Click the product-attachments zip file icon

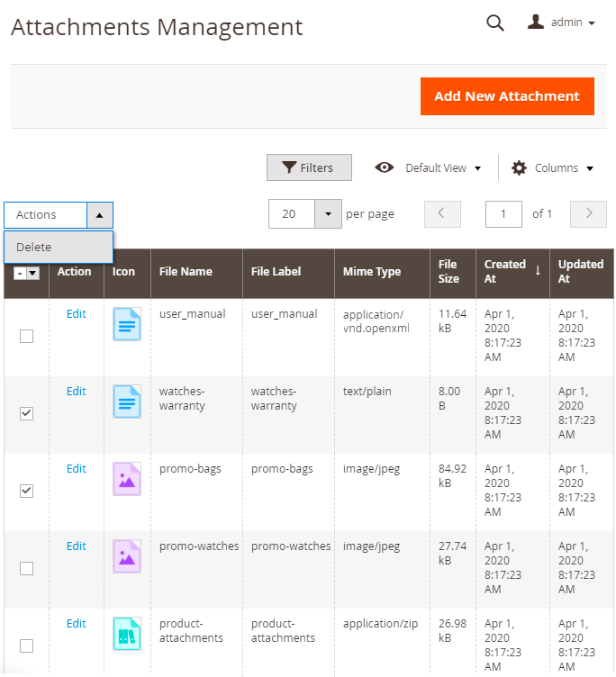pyautogui.click(x=126, y=634)
